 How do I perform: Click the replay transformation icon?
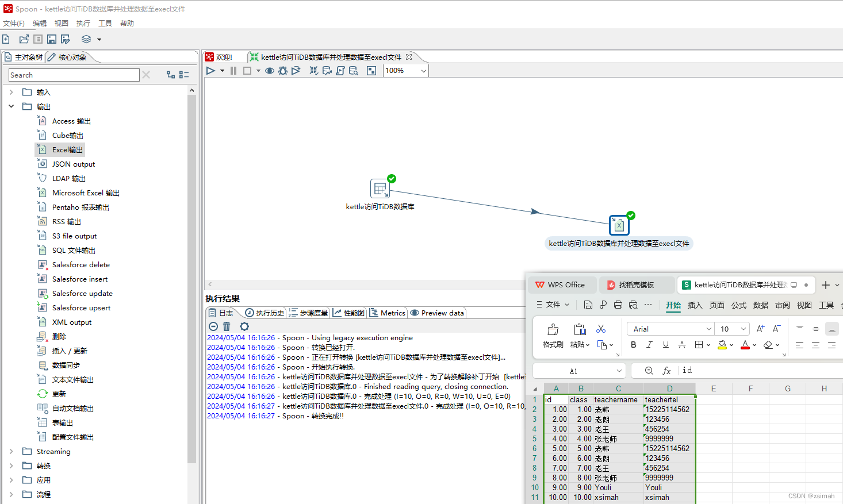click(x=296, y=71)
